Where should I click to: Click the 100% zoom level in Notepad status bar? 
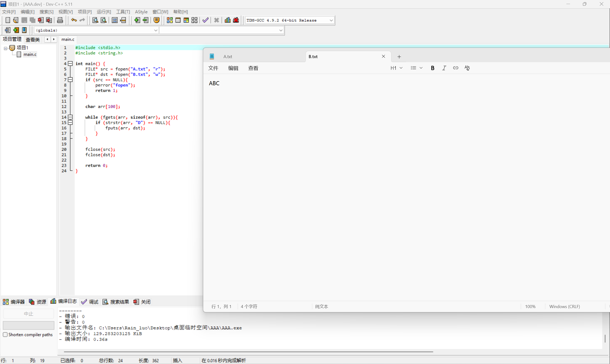point(530,306)
